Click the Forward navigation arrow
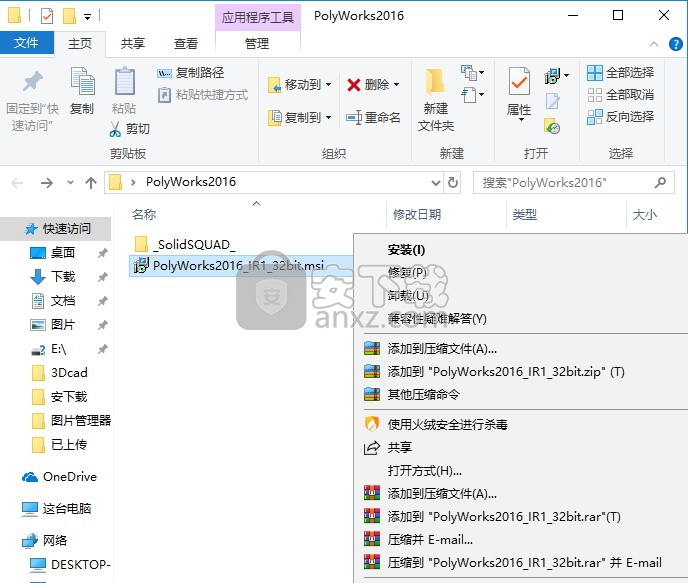The height and width of the screenshot is (583, 688). point(47,182)
